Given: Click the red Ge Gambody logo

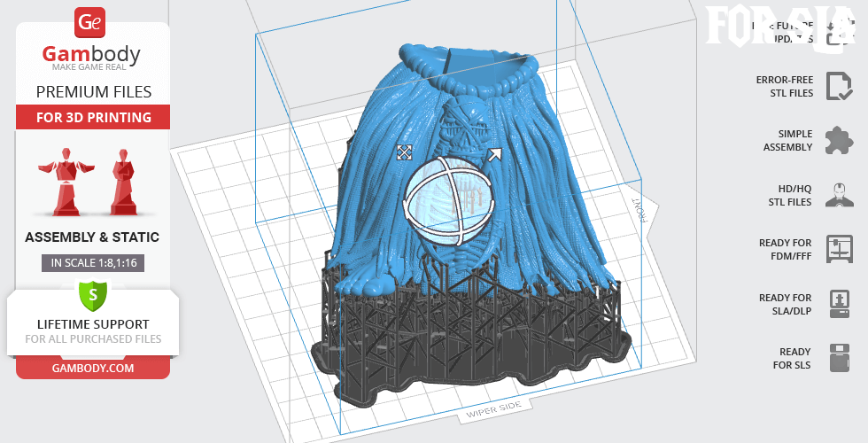Looking at the screenshot, I should coord(91,22).
